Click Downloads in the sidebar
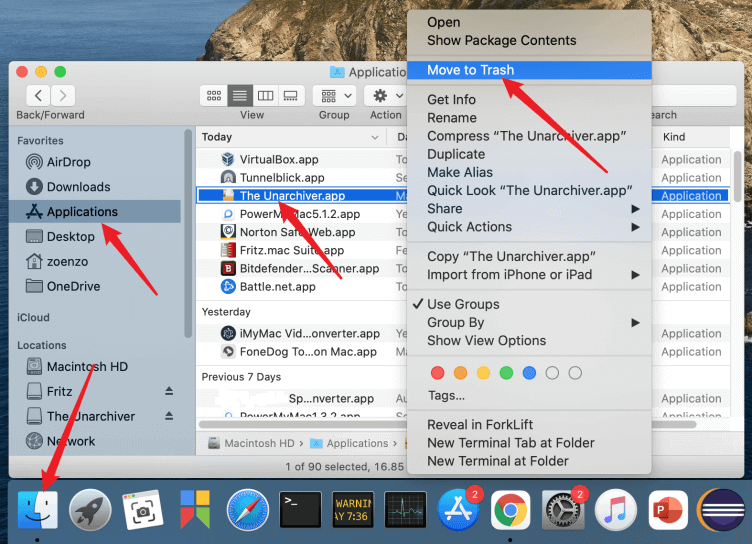Viewport: 752px width, 544px height. pyautogui.click(x=78, y=187)
